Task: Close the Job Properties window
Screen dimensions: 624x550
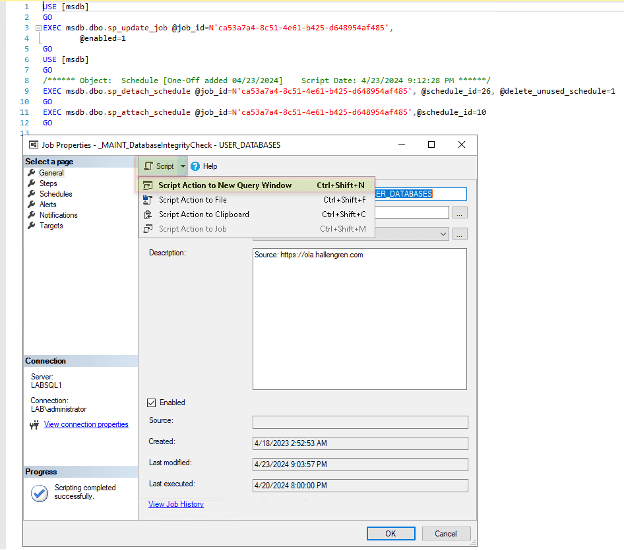Action: pyautogui.click(x=461, y=144)
